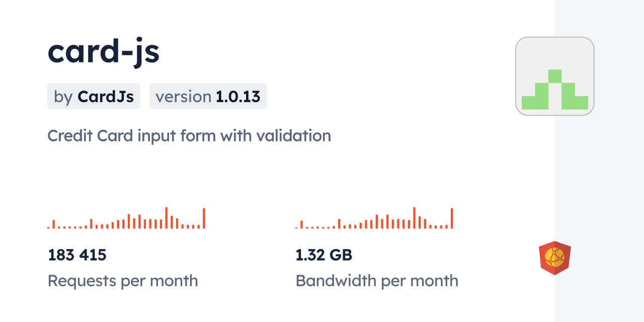The image size is (644, 322).
Task: Click the "183 415" requests count
Action: (77, 255)
